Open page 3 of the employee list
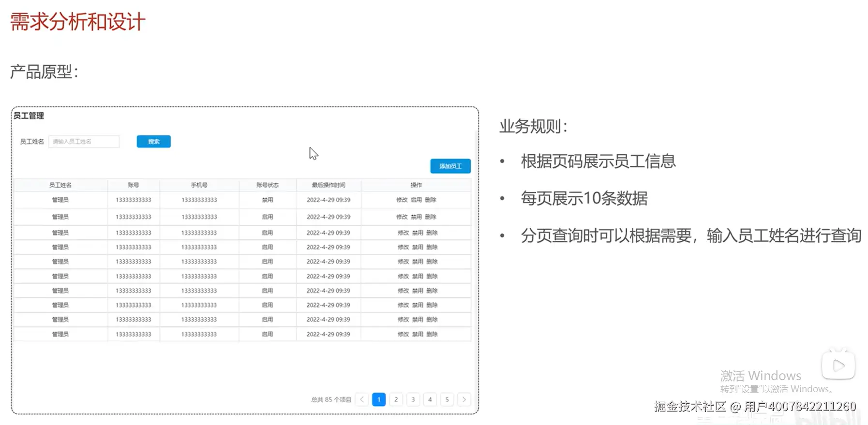Screen dimensions: 868x425 click(413, 399)
